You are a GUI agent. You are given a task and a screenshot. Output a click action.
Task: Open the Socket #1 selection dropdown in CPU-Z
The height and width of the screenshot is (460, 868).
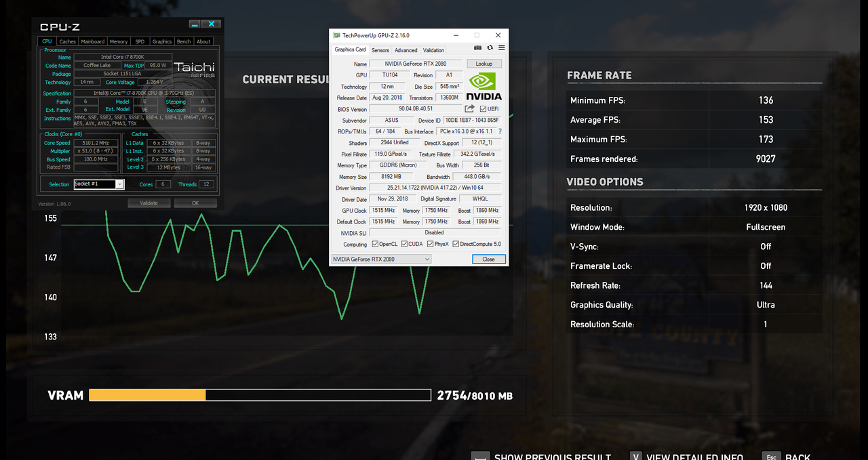point(99,184)
